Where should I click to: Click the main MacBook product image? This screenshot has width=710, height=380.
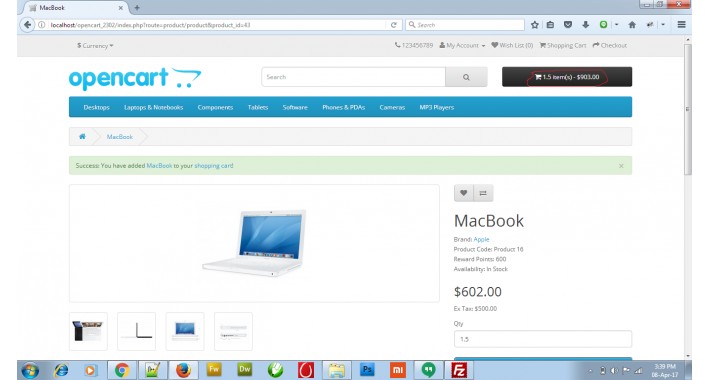[x=254, y=243]
